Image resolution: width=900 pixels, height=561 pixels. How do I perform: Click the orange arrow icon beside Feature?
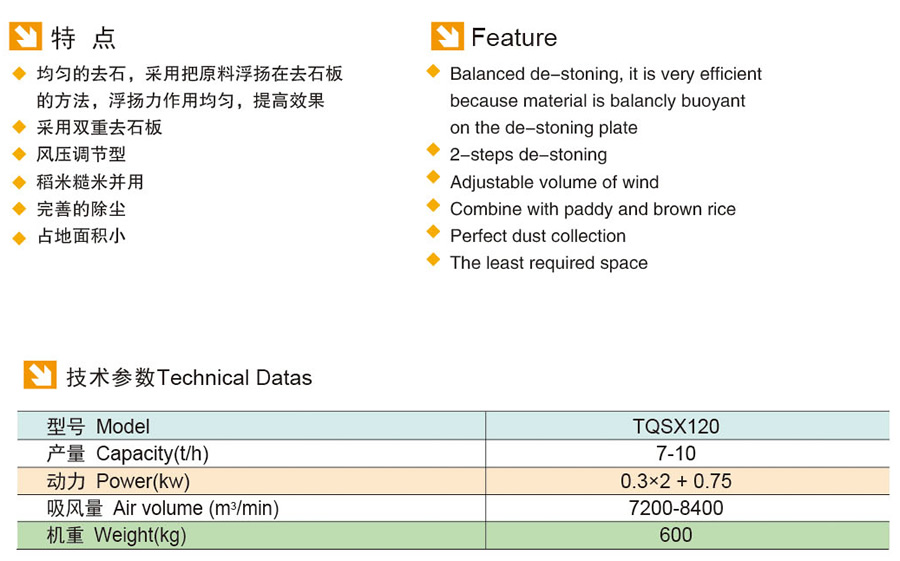[x=447, y=36]
